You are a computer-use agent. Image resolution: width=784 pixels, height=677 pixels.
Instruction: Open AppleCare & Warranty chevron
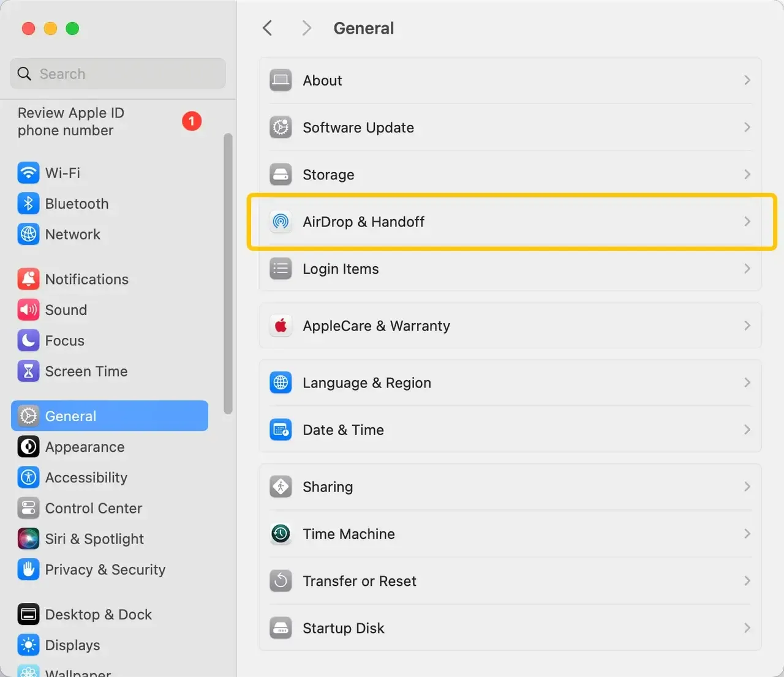(747, 326)
